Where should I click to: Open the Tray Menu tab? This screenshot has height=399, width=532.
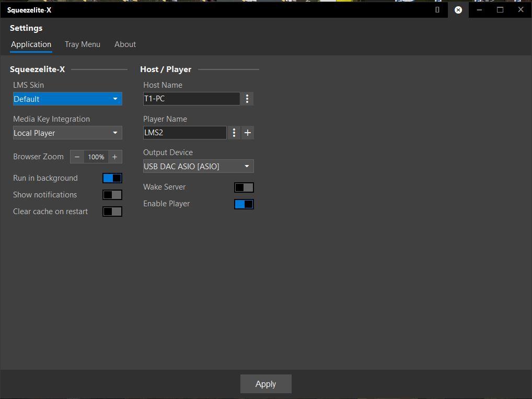[x=83, y=44]
